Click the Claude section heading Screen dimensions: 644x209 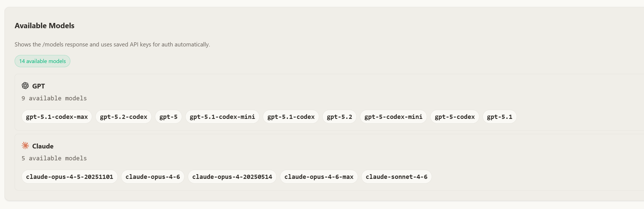point(42,146)
